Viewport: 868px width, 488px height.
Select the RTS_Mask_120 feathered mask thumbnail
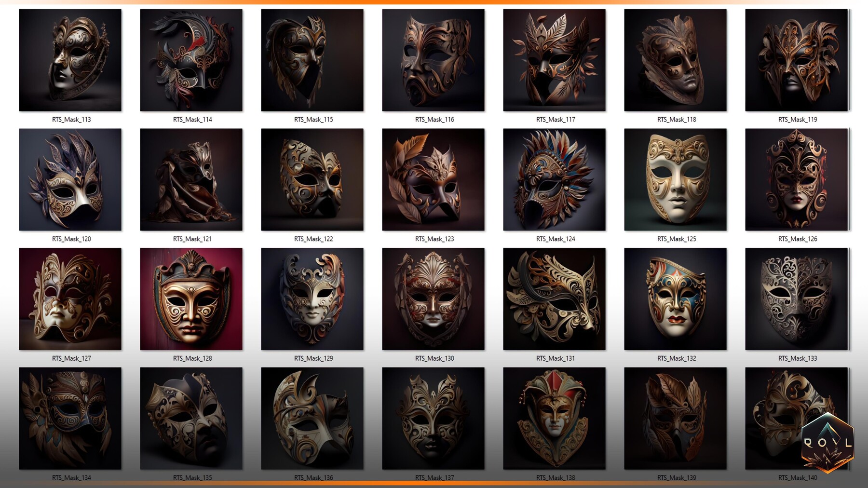click(70, 181)
